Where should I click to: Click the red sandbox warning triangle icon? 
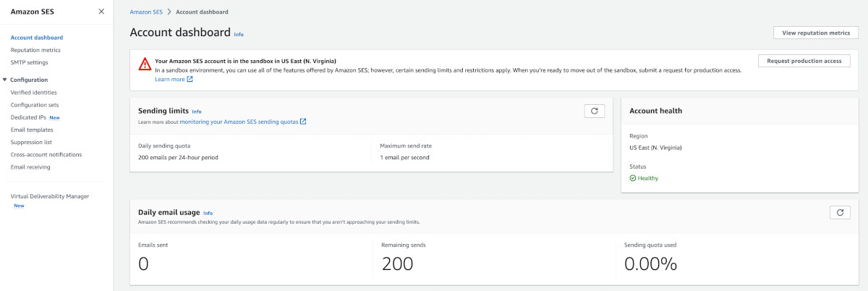pos(145,64)
